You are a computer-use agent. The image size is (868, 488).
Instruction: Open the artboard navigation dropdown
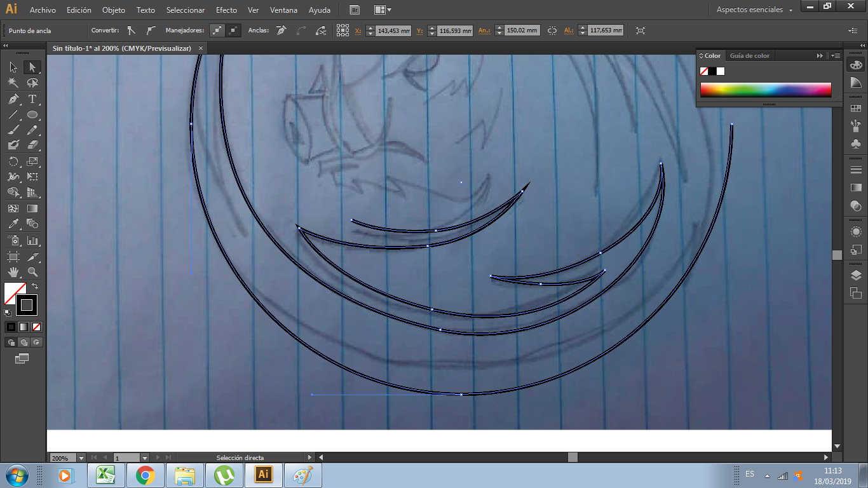144,457
